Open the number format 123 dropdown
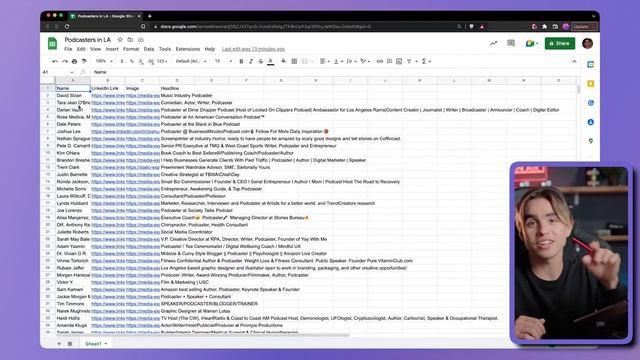 162,61
